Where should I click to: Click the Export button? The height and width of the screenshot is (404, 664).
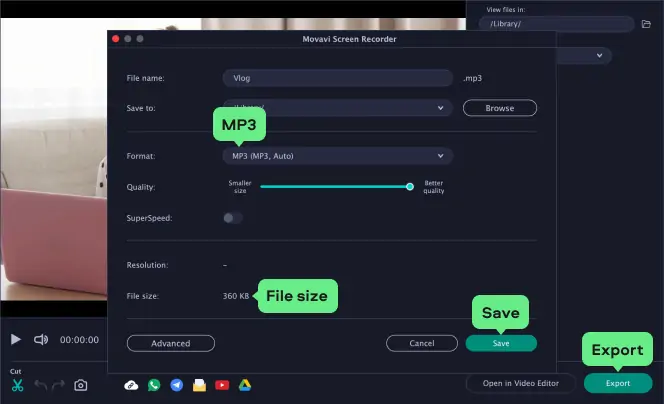pyautogui.click(x=618, y=383)
